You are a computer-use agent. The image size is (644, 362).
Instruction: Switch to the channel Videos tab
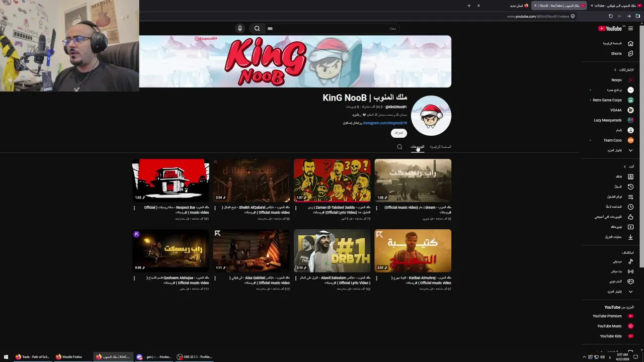(x=417, y=147)
